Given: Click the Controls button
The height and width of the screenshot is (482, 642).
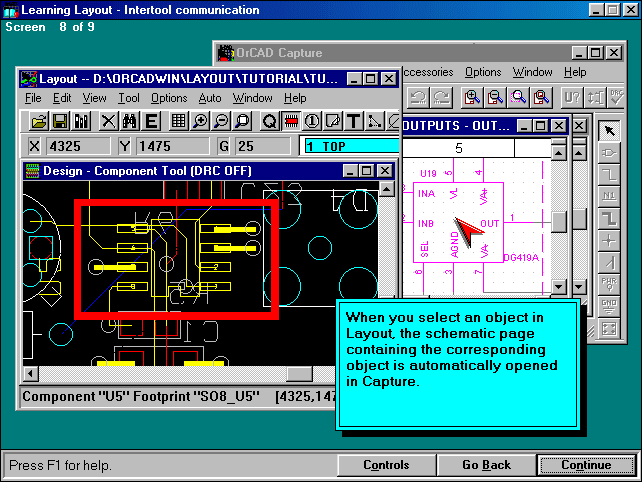Looking at the screenshot, I should coord(386,465).
